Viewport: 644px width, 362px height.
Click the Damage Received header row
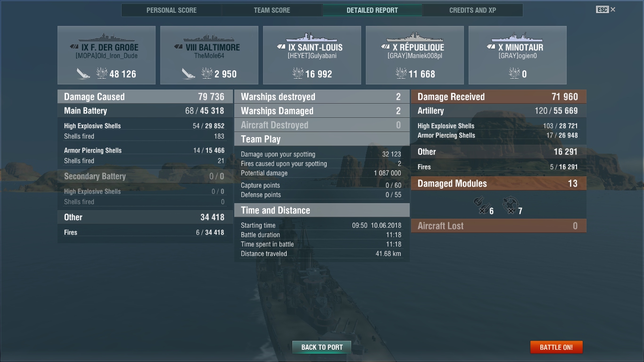click(x=499, y=97)
